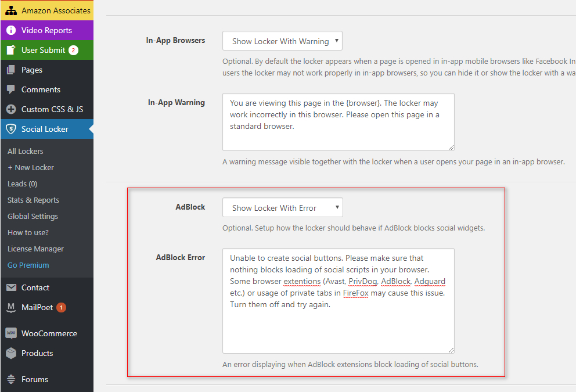Screen dimensions: 576x392
Task: Click the Video Reports info icon
Action: (11, 30)
